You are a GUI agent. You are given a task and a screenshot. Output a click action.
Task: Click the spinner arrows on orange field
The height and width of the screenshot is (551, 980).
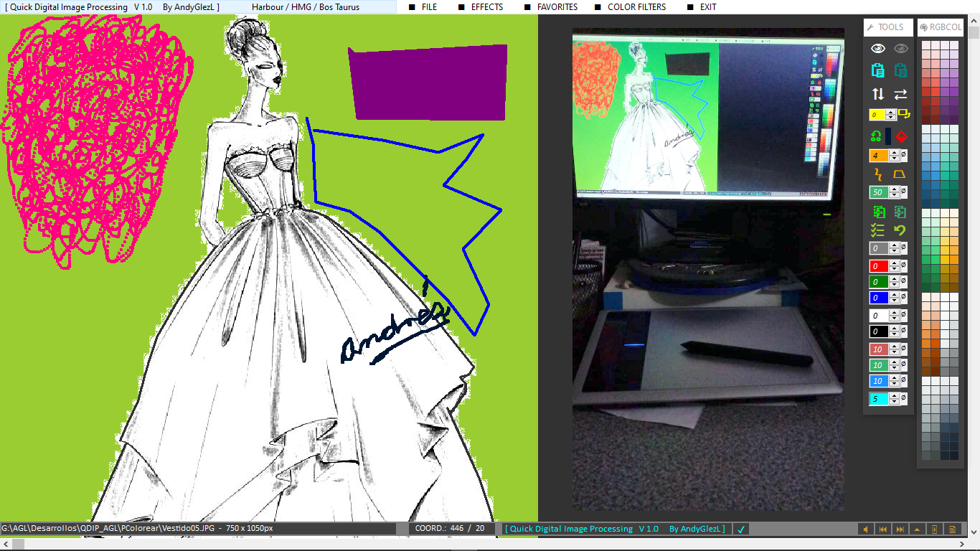coord(894,156)
